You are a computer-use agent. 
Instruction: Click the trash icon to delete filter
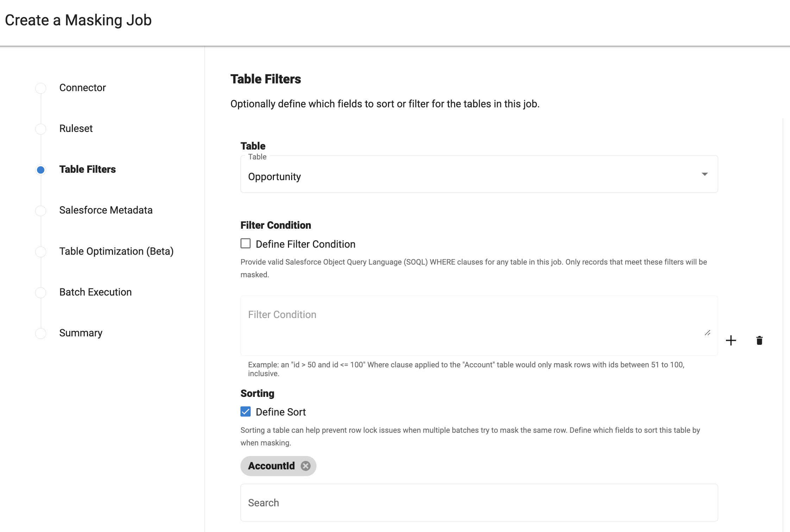(x=759, y=340)
